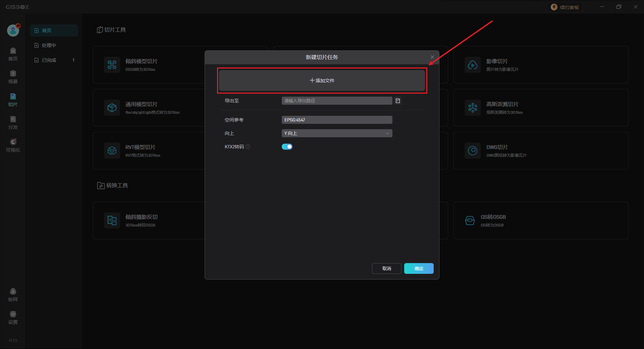
Task: Open the 倾斜摄影反切 card title
Action: click(x=142, y=217)
